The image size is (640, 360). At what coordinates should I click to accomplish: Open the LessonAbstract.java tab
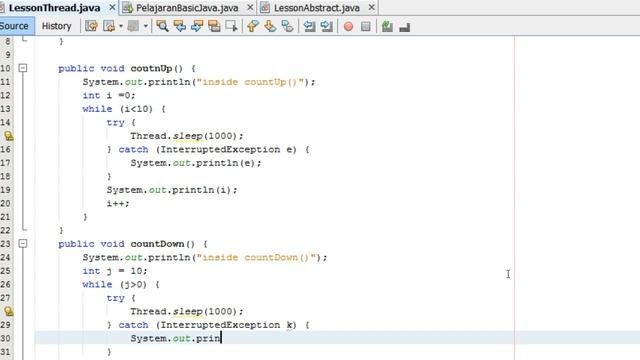[x=316, y=8]
